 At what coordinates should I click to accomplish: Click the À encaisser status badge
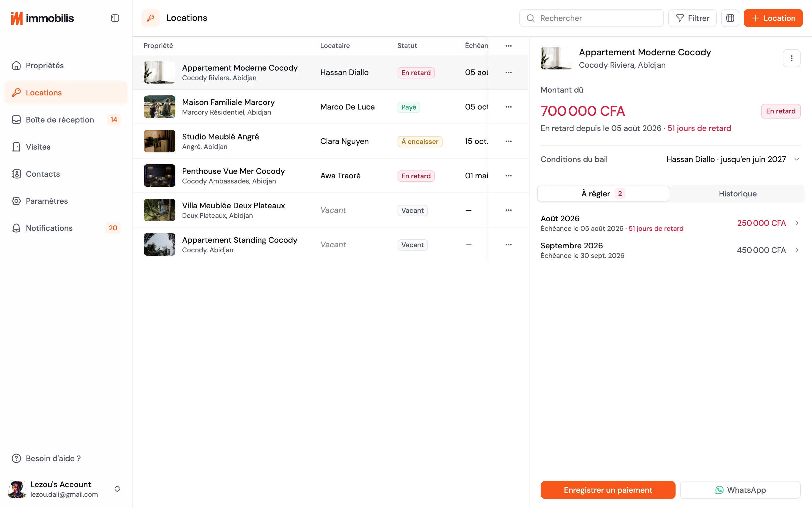(420, 141)
